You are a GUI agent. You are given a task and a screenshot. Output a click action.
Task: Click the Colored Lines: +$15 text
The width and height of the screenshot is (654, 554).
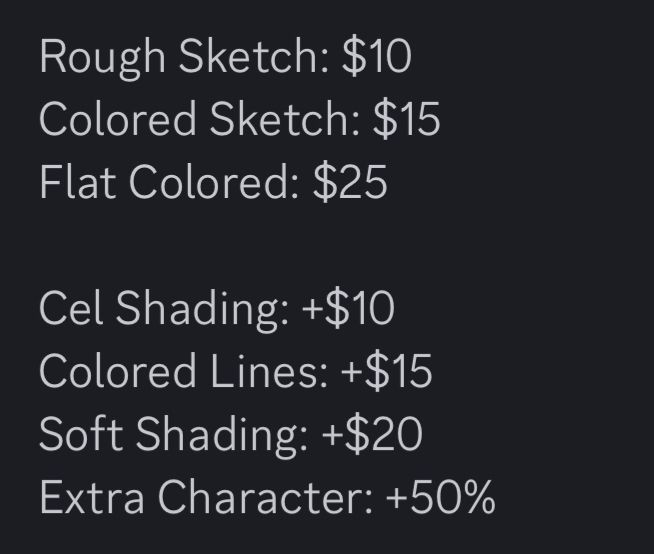pyautogui.click(x=235, y=371)
